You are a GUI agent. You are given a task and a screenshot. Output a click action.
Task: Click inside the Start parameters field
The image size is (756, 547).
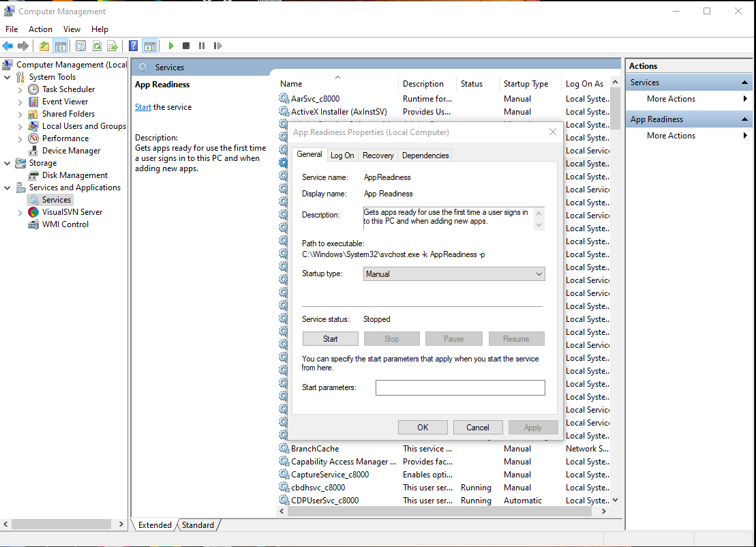(x=460, y=387)
